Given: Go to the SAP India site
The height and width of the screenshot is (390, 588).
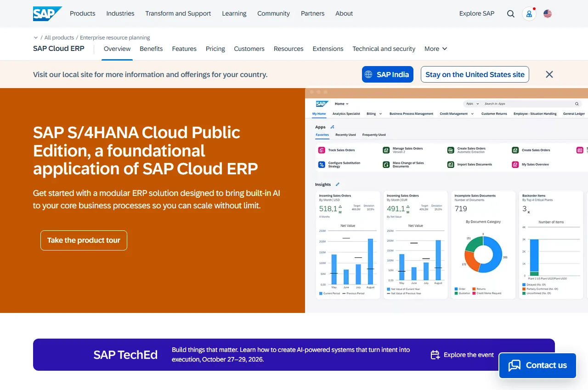Looking at the screenshot, I should (388, 74).
